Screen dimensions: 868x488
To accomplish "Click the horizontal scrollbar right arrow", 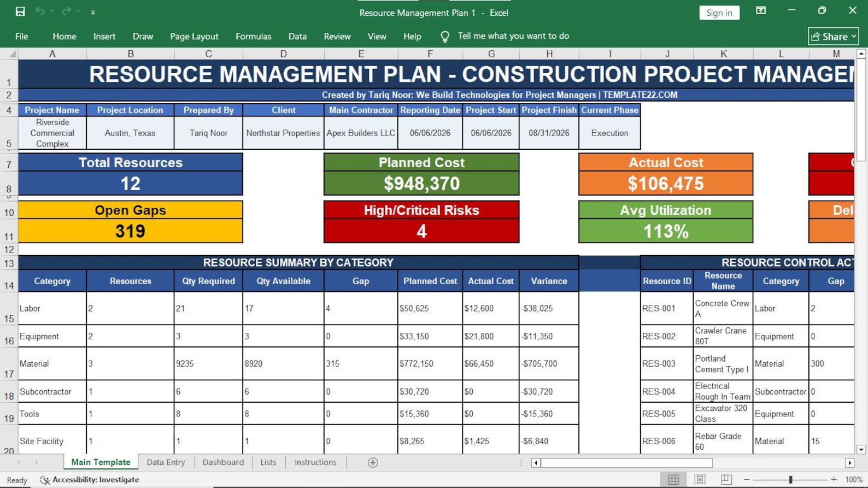I will 849,463.
